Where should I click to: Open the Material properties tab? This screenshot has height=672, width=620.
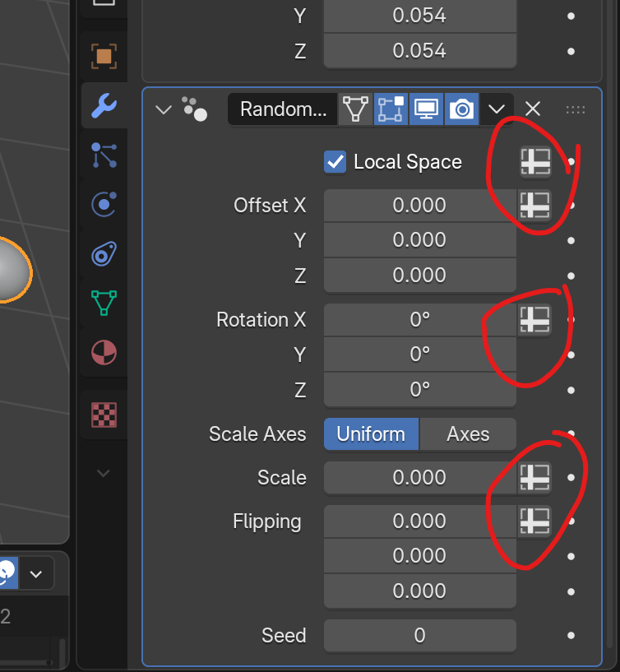point(104,352)
